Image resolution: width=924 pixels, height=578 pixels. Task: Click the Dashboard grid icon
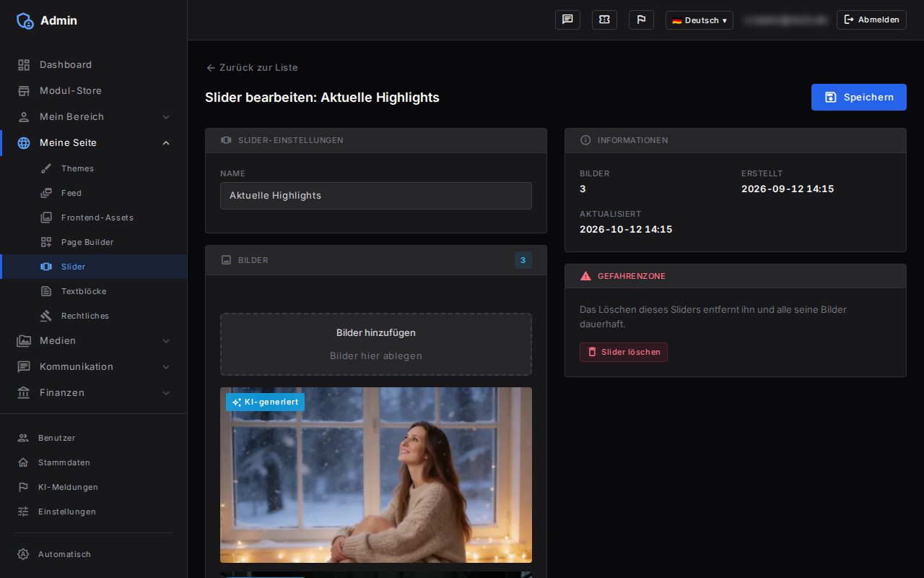24,65
